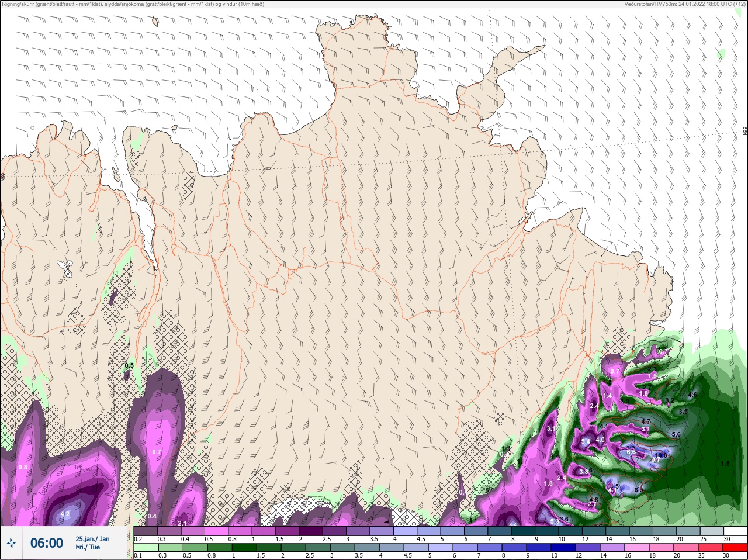Screen dimensions: 748x560
Task: Pick the white upper-legend swatch above 30
Action: tap(735, 531)
